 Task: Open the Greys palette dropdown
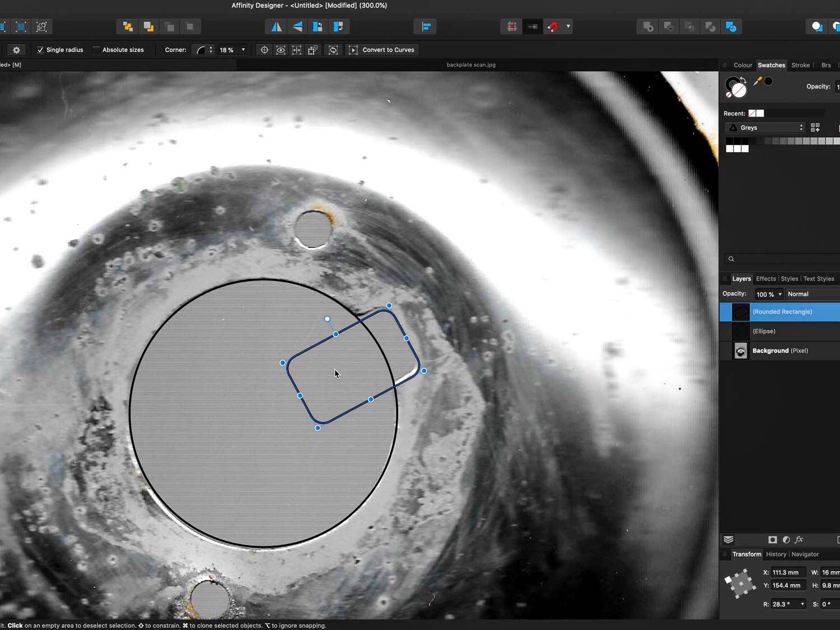point(765,128)
